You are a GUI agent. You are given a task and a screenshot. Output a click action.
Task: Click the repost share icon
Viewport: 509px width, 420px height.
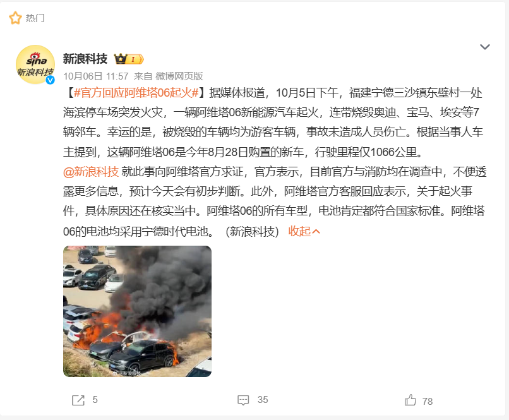[78, 400]
